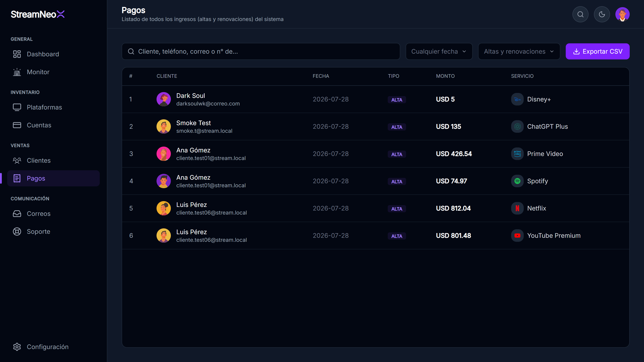Screen dimensions: 644x362
Task: Focus the client search input field
Action: click(x=261, y=51)
